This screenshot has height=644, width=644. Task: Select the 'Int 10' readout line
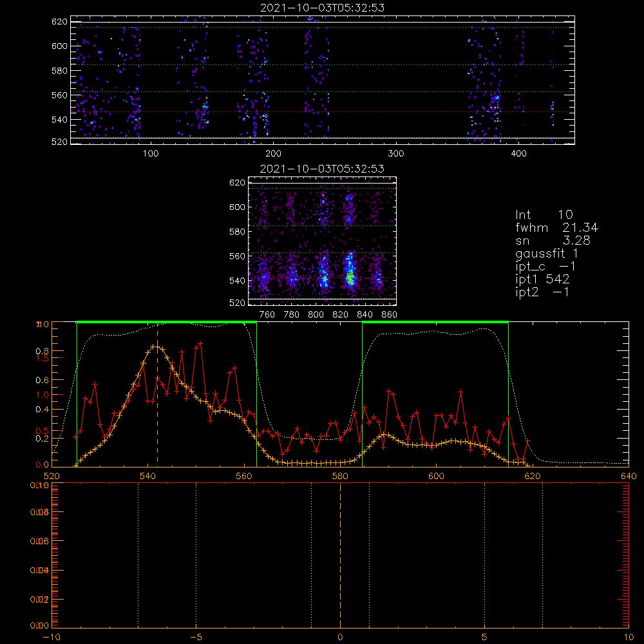point(544,214)
